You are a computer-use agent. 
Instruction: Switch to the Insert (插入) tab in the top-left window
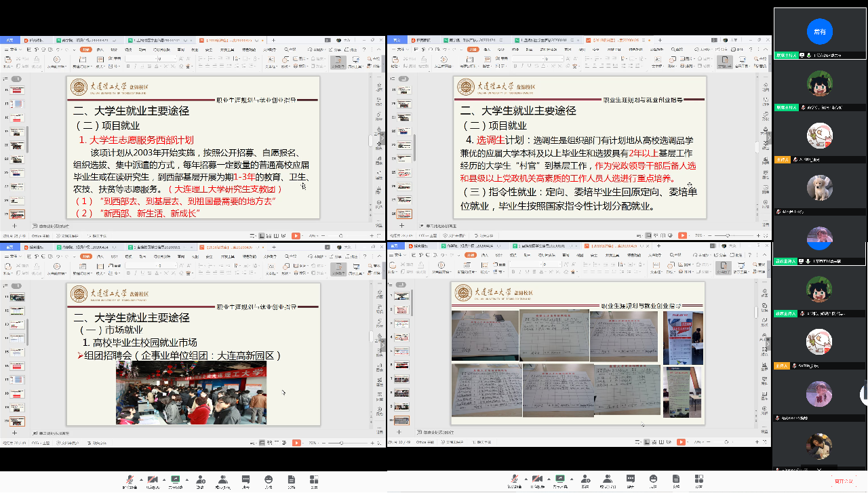pyautogui.click(x=100, y=50)
